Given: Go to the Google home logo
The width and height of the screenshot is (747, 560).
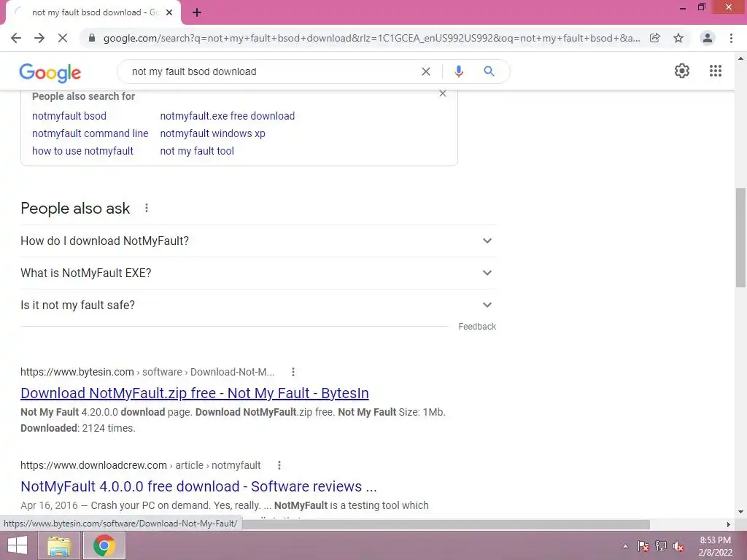Looking at the screenshot, I should coord(50,72).
